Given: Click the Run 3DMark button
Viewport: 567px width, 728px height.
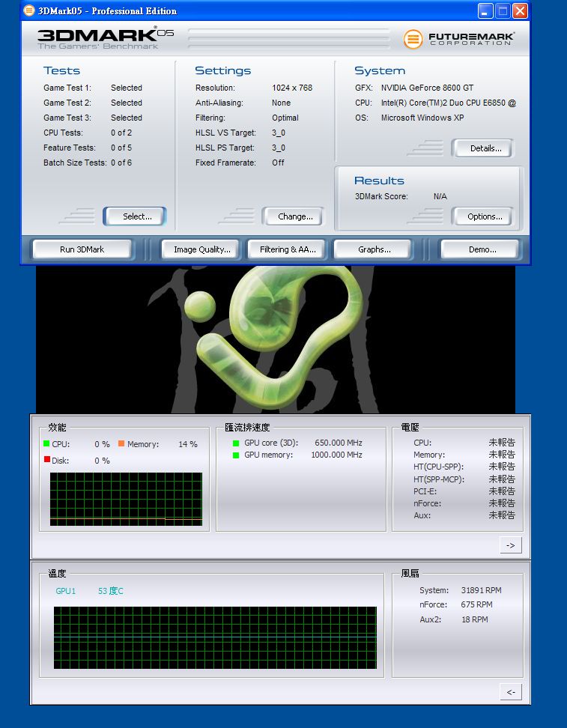Looking at the screenshot, I should (82, 249).
